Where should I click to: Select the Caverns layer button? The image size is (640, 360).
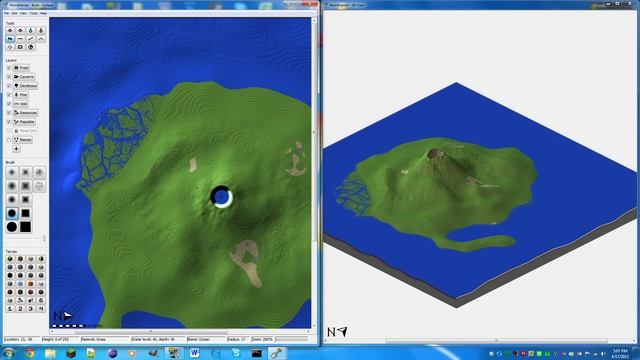24,77
